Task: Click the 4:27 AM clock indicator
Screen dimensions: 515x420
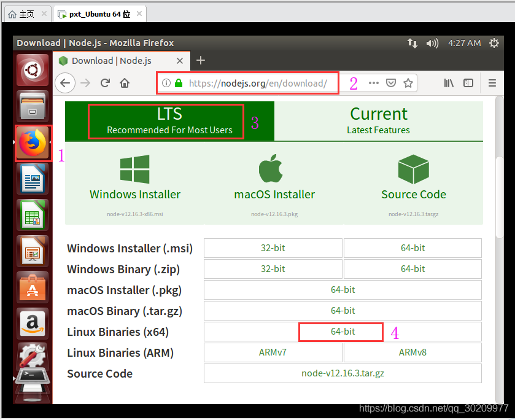Action: point(465,43)
